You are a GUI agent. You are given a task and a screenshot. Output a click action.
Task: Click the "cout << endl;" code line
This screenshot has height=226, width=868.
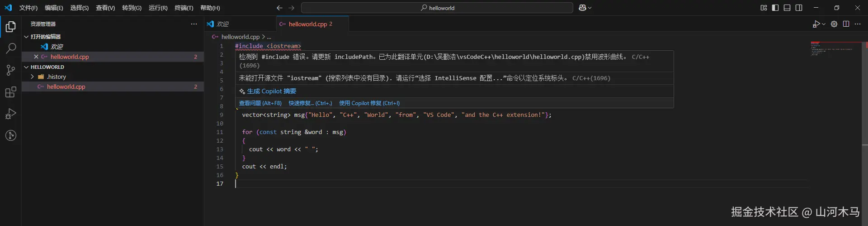(264, 166)
